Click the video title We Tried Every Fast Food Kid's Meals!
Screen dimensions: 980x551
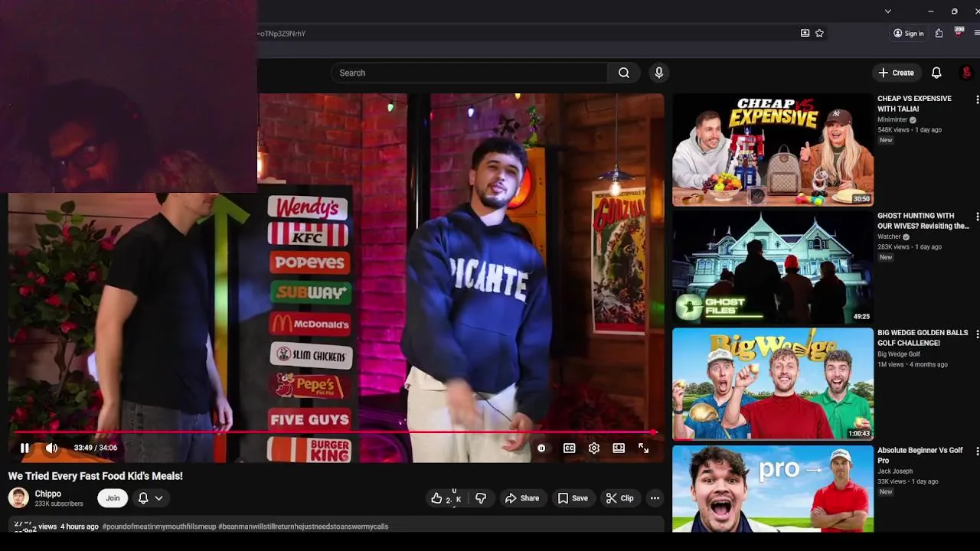[x=96, y=476]
